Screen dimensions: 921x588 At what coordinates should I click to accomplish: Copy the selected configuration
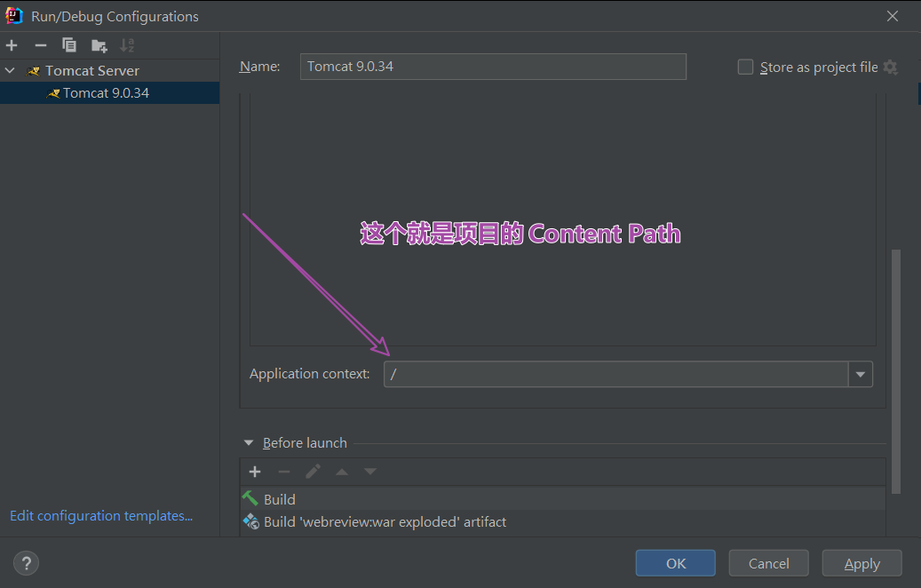pyautogui.click(x=69, y=45)
